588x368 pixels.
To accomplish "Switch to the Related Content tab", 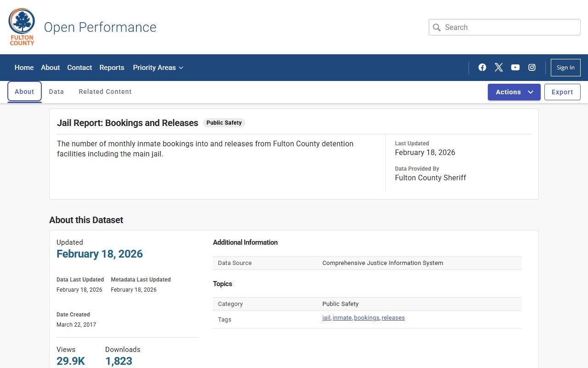I will click(105, 92).
